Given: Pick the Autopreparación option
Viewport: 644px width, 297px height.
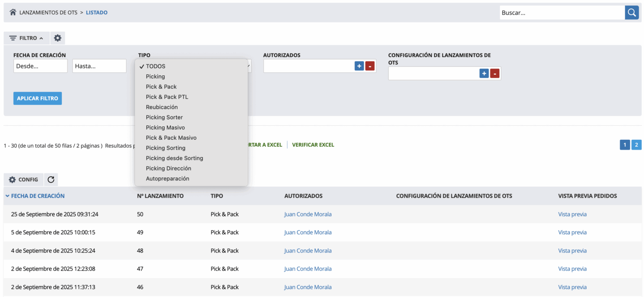Looking at the screenshot, I should click(x=167, y=178).
